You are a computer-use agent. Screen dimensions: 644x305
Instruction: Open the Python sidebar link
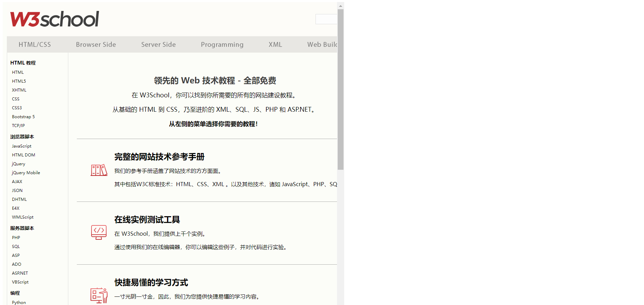[19, 303]
